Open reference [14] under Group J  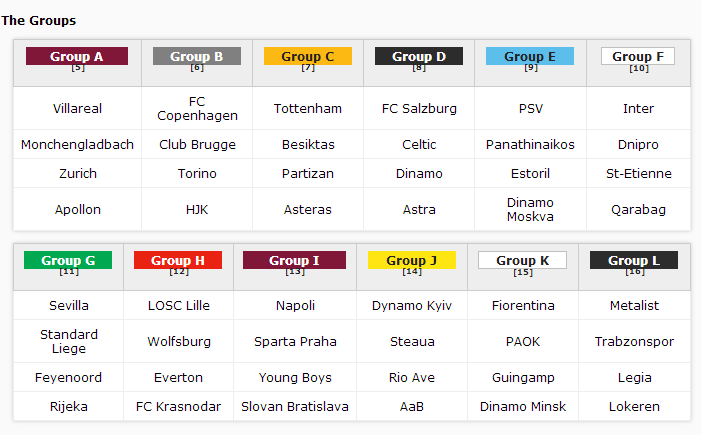pyautogui.click(x=412, y=272)
